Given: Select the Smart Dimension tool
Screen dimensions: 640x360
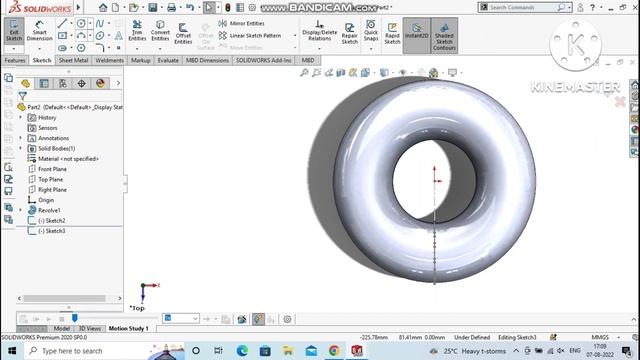Looking at the screenshot, I should [40, 30].
